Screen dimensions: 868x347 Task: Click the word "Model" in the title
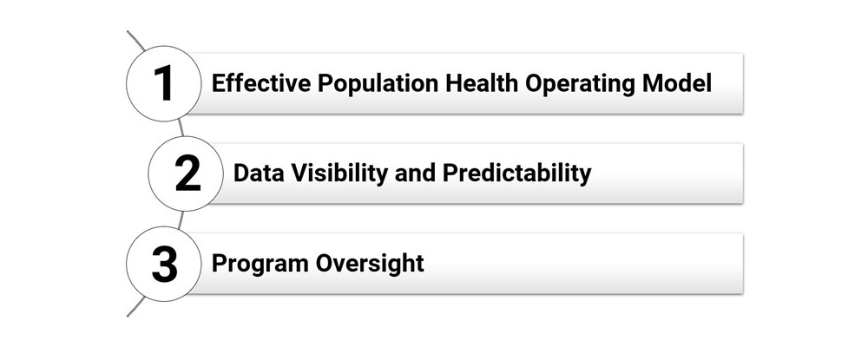(x=676, y=83)
